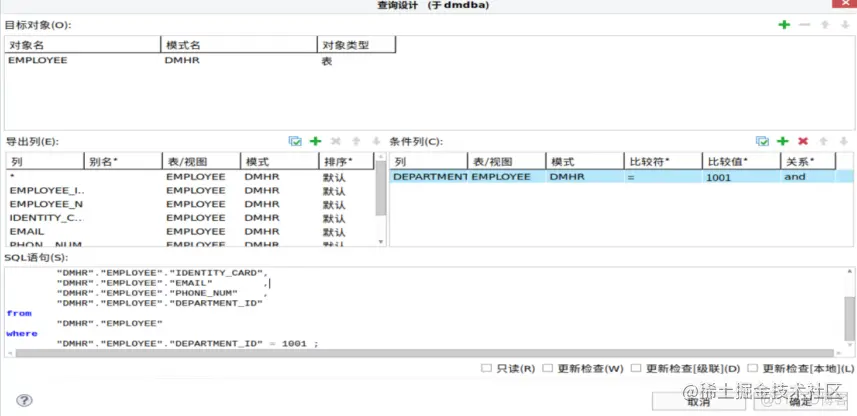The image size is (857, 416).
Task: Click 比较符* column header
Action: pos(662,161)
